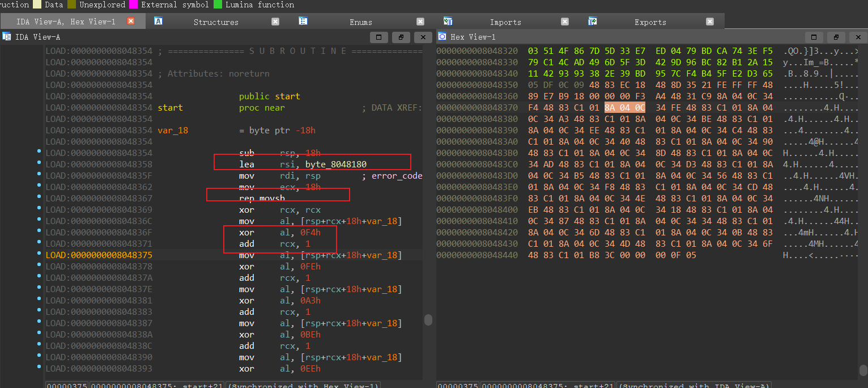
Task: Click the green Lumina function swatch
Action: pos(218,5)
